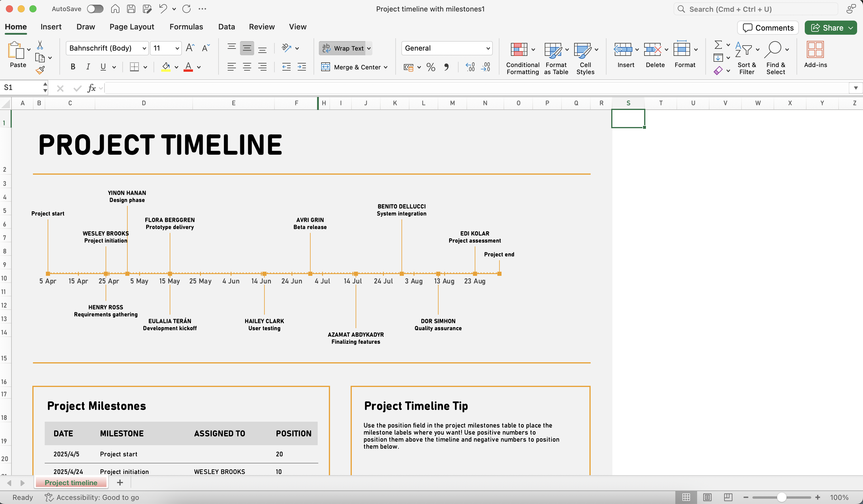Click the Percent Style icon
This screenshot has width=863, height=504.
431,67
